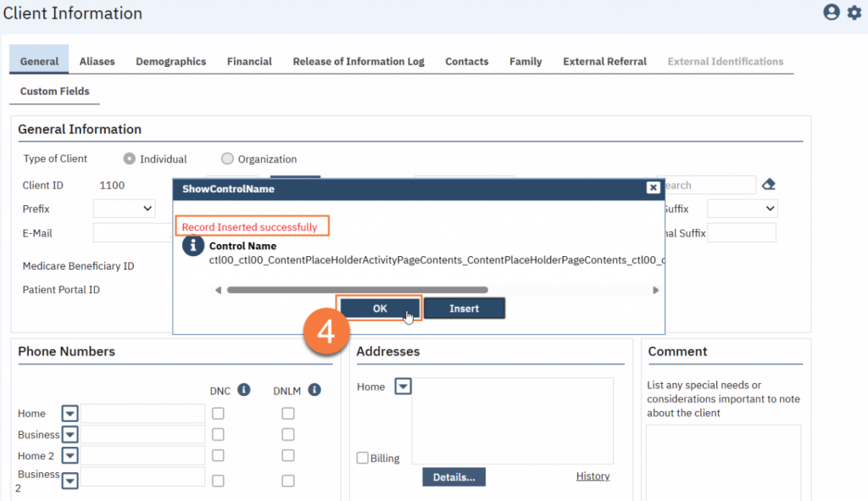The height and width of the screenshot is (501, 868).
Task: Open the Home phone type dropdown
Action: click(x=70, y=414)
